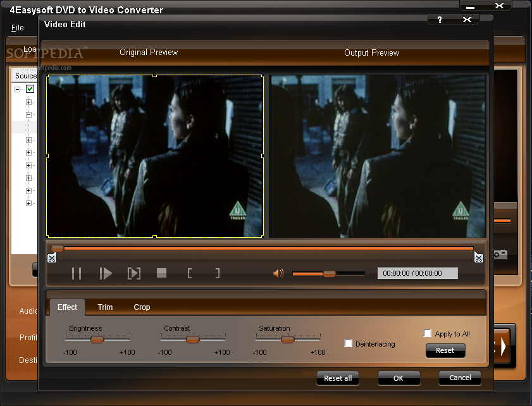Confirm edits with OK button

coord(399,378)
